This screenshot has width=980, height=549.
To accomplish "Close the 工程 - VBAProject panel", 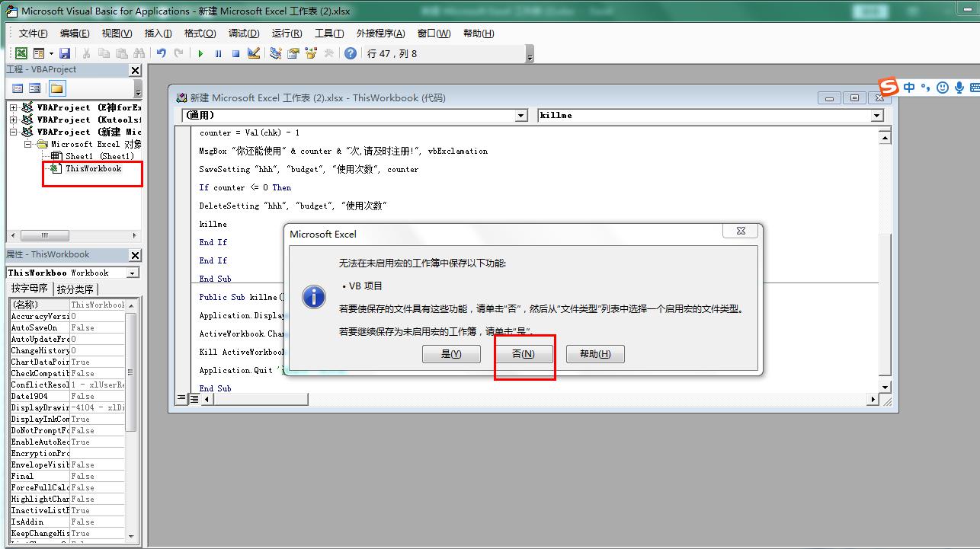I will pos(136,70).
